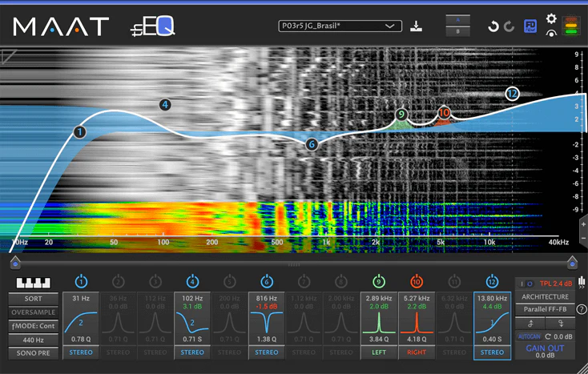Screen dimensions: 588x374
Task: Click the gain reset circular arrow
Action: point(548,336)
